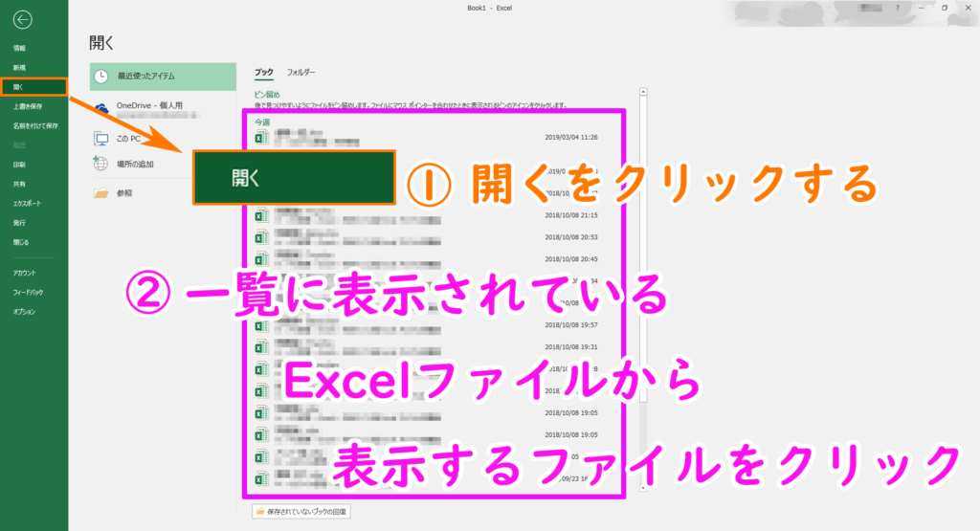The width and height of the screenshot is (980, 531).
Task: Select 新規 in the backstage sidebar
Action: (x=19, y=68)
